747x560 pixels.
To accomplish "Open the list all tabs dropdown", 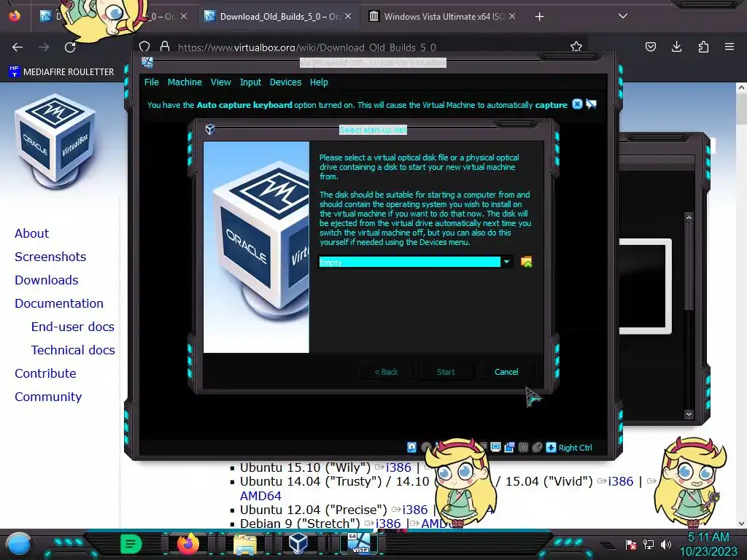I will (623, 16).
